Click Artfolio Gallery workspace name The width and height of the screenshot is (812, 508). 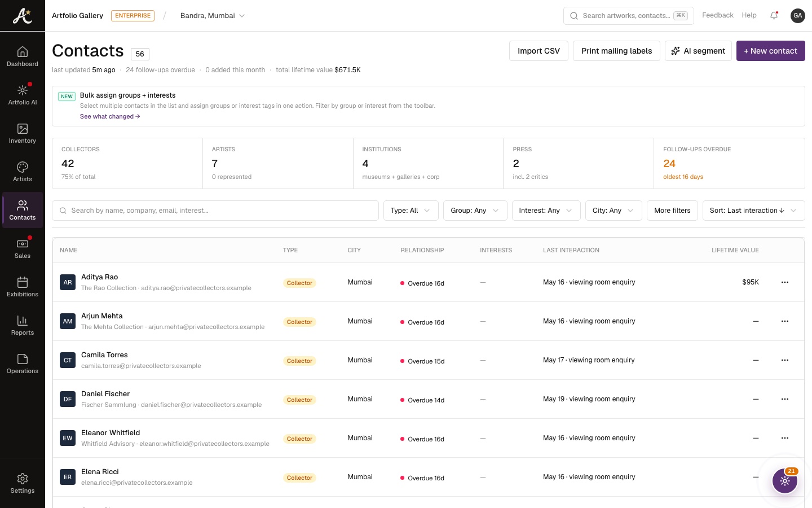coord(77,16)
